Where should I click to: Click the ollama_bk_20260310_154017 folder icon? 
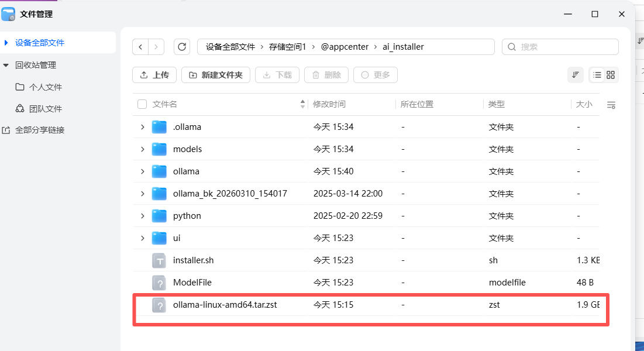[159, 194]
